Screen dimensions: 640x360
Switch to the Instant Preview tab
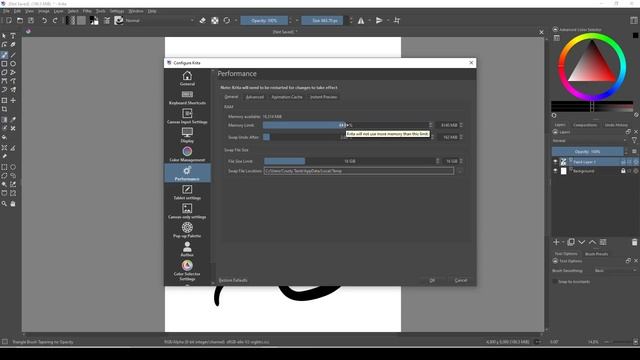click(324, 97)
